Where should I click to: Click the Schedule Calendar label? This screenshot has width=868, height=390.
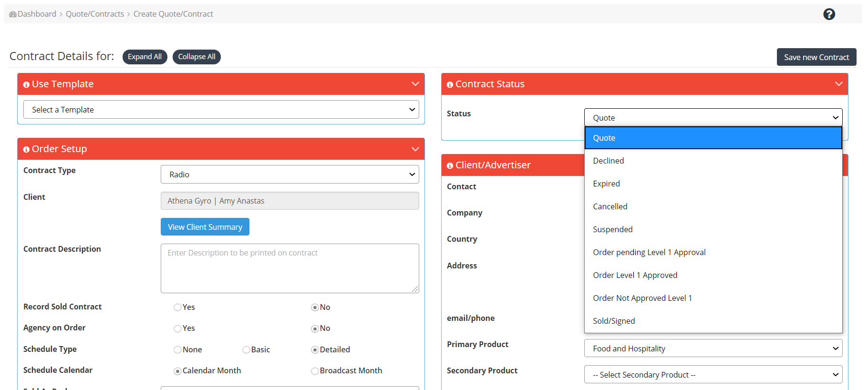click(x=58, y=370)
